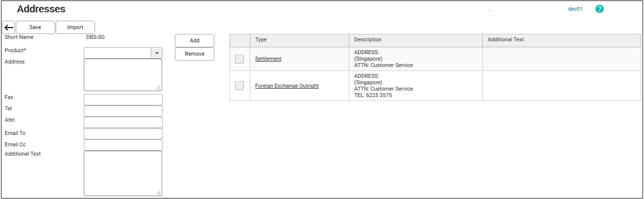Open the help question mark icon
The image size is (644, 199).
(x=600, y=9)
